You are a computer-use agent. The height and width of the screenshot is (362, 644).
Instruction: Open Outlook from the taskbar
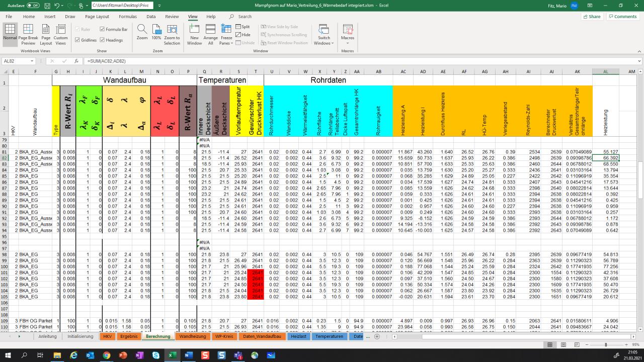coord(90,355)
